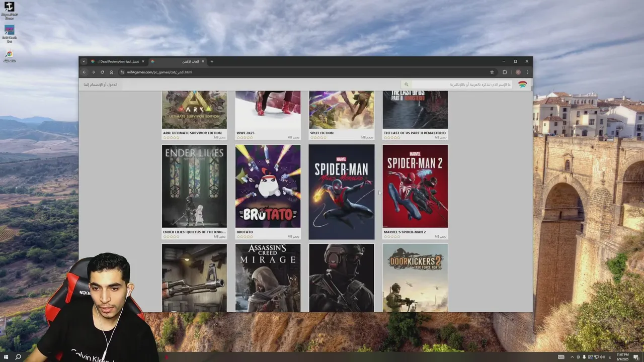The width and height of the screenshot is (644, 362).
Task: Click ENDER LILIES: QUIETUS OF THE KNIG... title
Action: click(x=194, y=232)
